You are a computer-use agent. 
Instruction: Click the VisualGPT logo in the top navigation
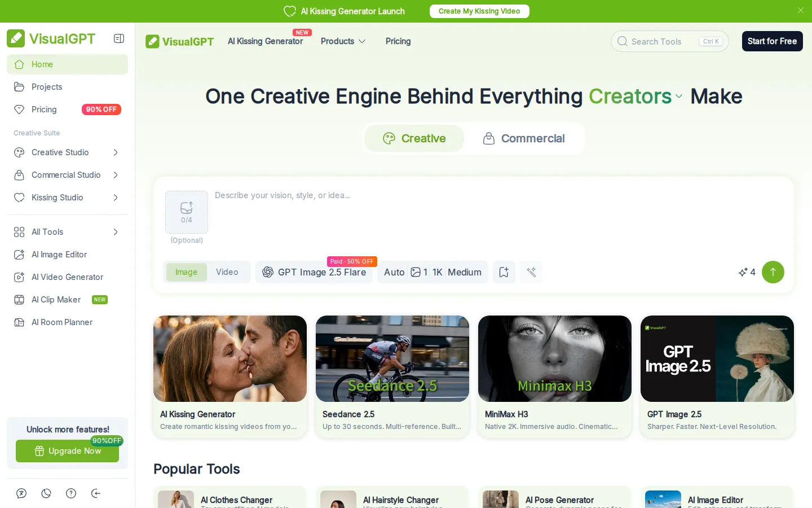pyautogui.click(x=180, y=41)
